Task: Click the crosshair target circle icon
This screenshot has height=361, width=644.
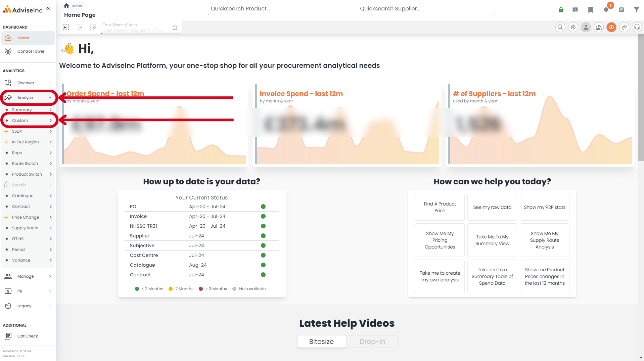Action: (573, 27)
